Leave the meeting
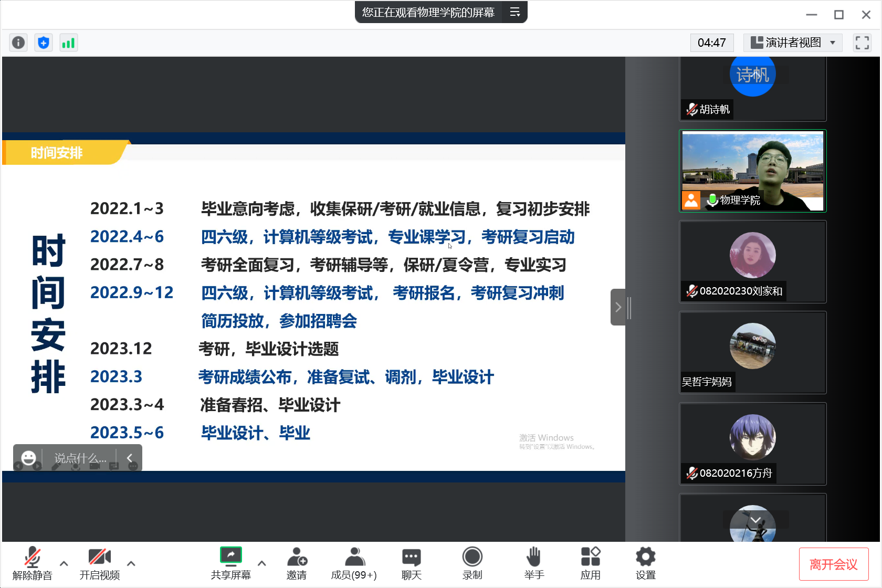 pos(833,564)
